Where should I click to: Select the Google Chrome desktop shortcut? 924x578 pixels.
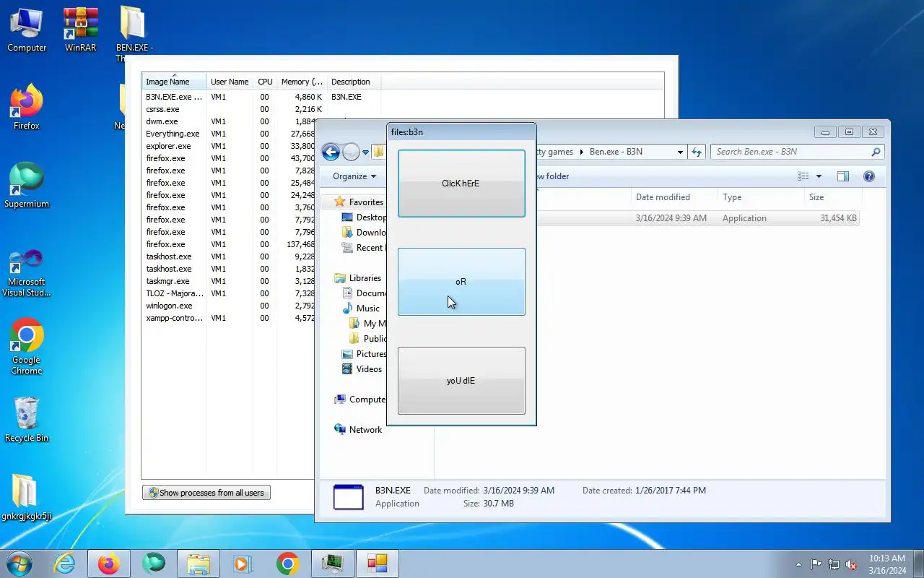coord(27,347)
